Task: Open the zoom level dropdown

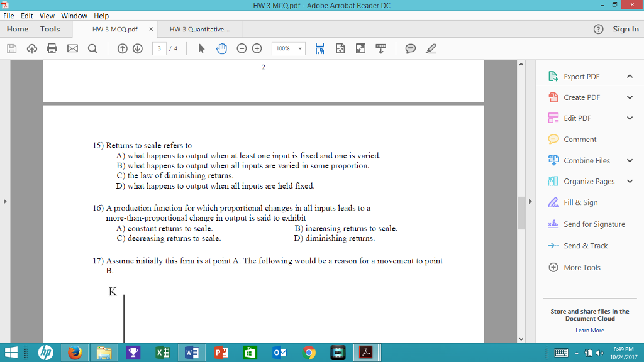Action: [x=300, y=48]
